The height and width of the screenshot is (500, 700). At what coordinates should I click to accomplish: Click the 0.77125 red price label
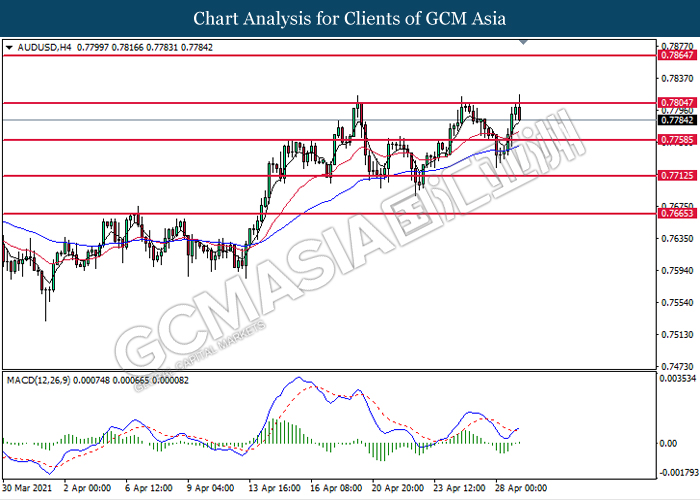click(x=677, y=175)
